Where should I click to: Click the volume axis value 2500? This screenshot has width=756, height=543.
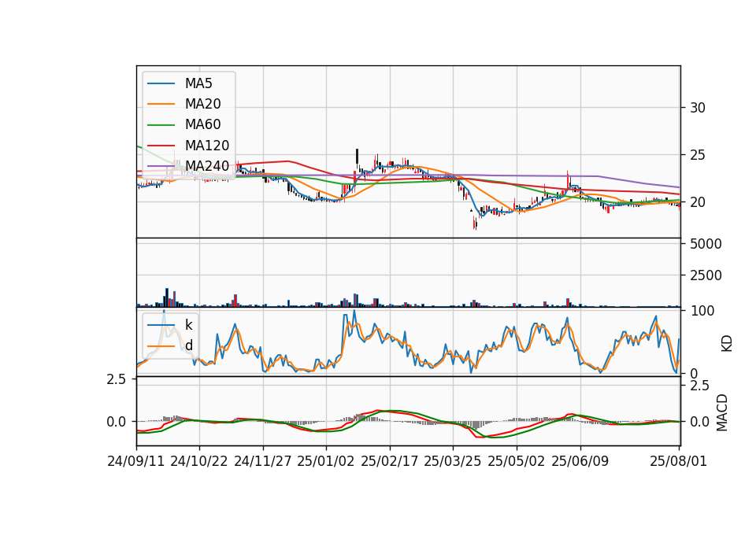pyautogui.click(x=706, y=275)
